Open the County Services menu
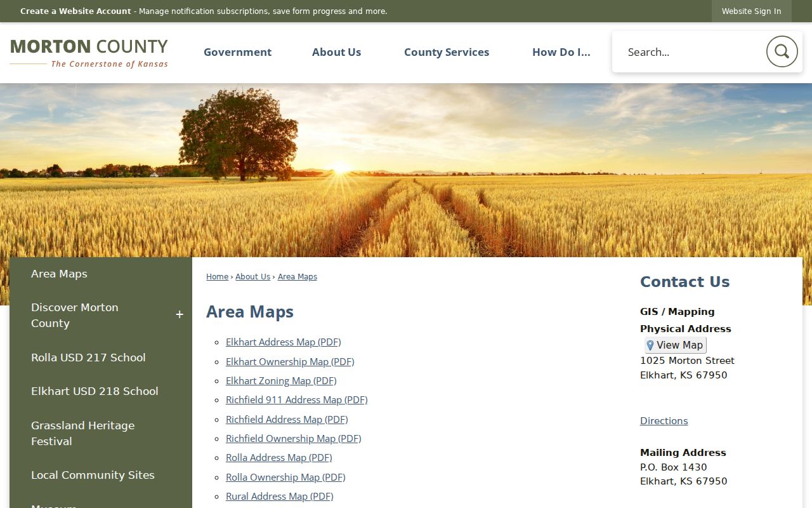Screen dimensions: 812x508 pos(447,52)
